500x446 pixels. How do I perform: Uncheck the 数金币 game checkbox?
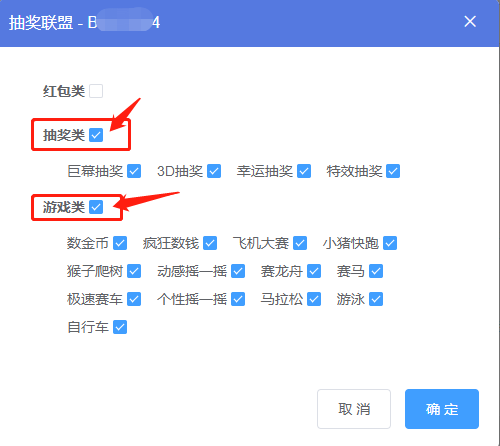pos(120,243)
